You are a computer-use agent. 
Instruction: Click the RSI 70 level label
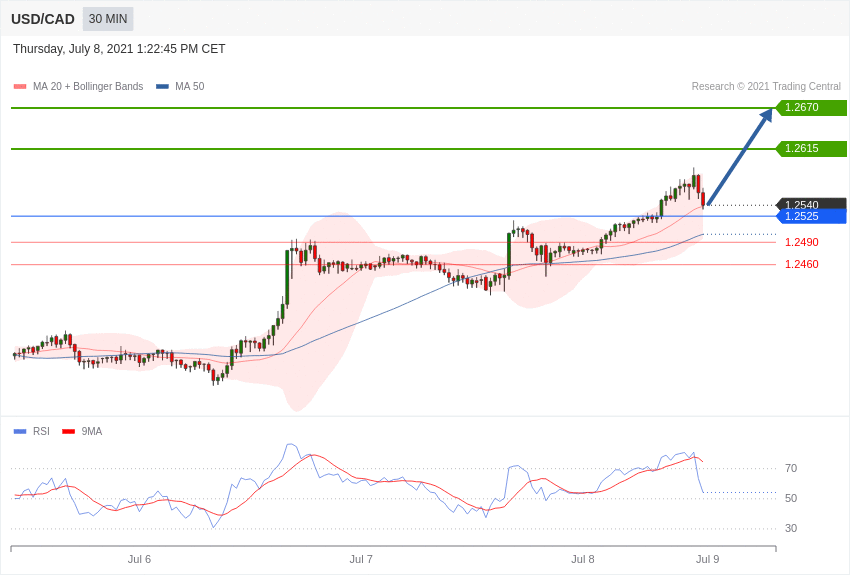click(x=791, y=468)
